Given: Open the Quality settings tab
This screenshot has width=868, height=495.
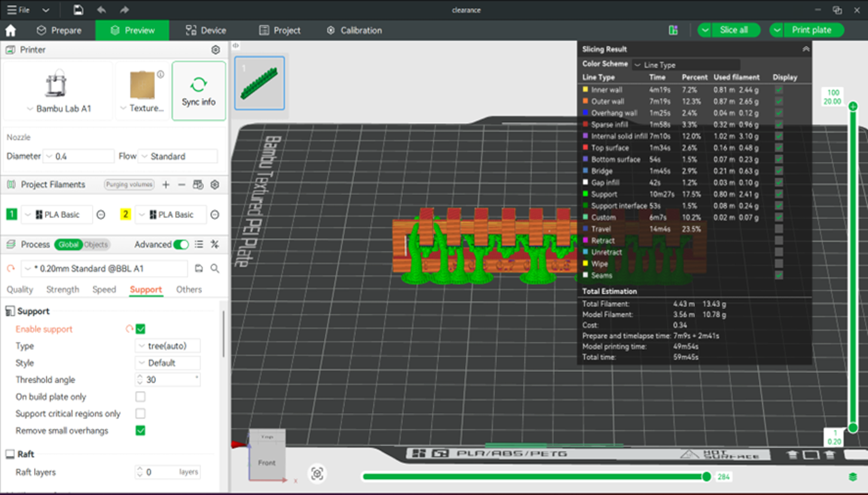Looking at the screenshot, I should [x=20, y=289].
